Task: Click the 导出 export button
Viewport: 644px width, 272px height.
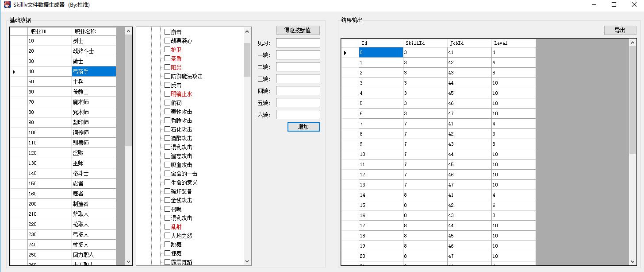Action: click(620, 31)
